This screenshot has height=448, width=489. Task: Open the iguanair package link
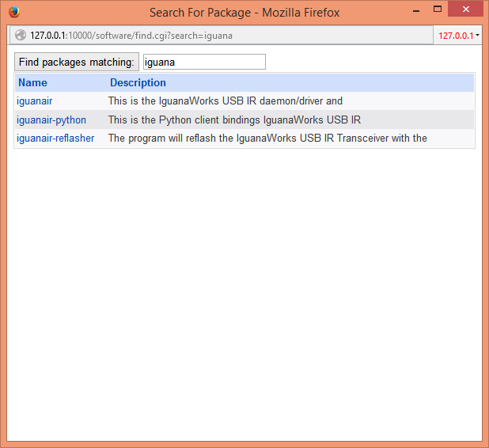coord(34,101)
